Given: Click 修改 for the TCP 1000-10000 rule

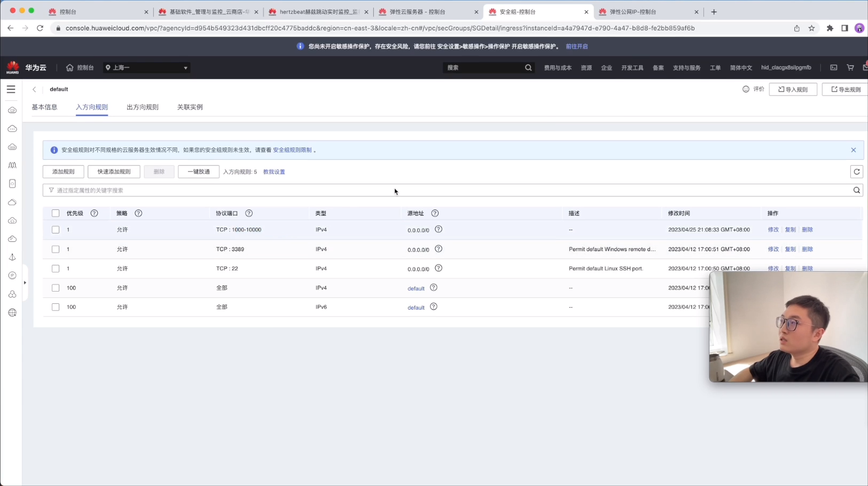Looking at the screenshot, I should [773, 230].
